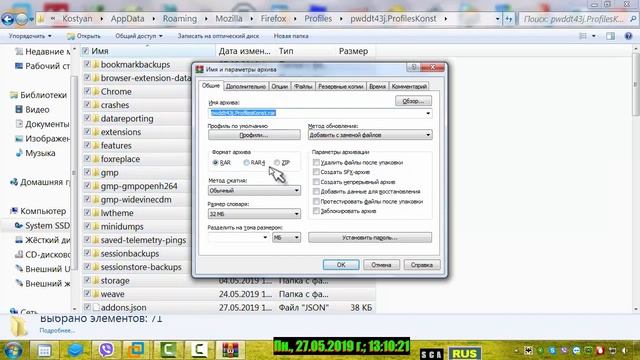Click the Explorer back navigation arrow

pos(7,19)
